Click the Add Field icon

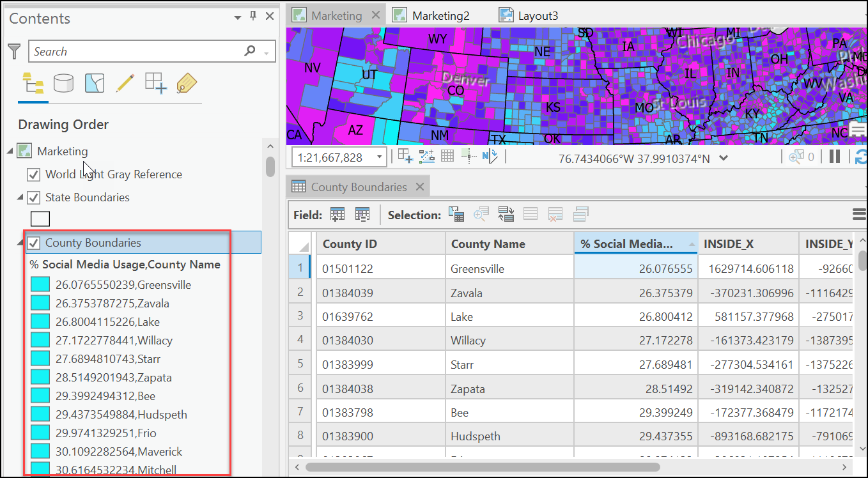337,215
